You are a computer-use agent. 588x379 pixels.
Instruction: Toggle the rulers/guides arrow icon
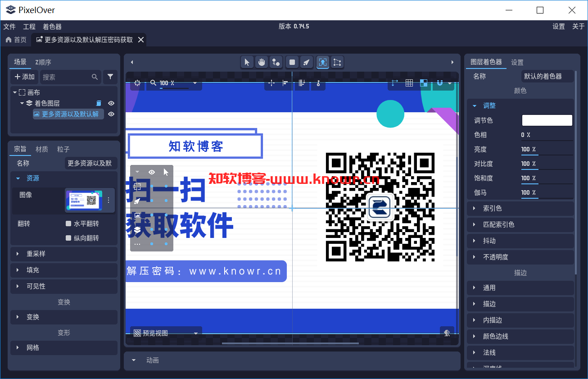(395, 83)
